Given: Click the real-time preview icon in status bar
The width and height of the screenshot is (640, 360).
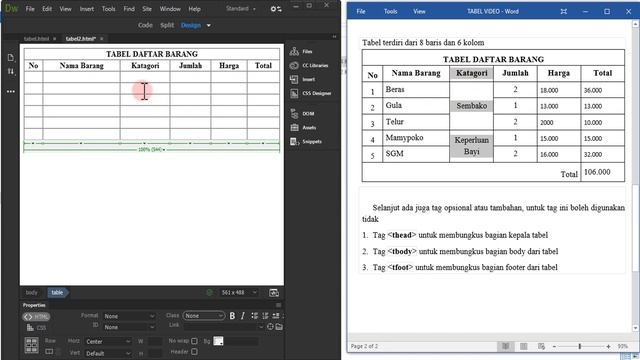Looking at the screenshot, I should coord(274,292).
